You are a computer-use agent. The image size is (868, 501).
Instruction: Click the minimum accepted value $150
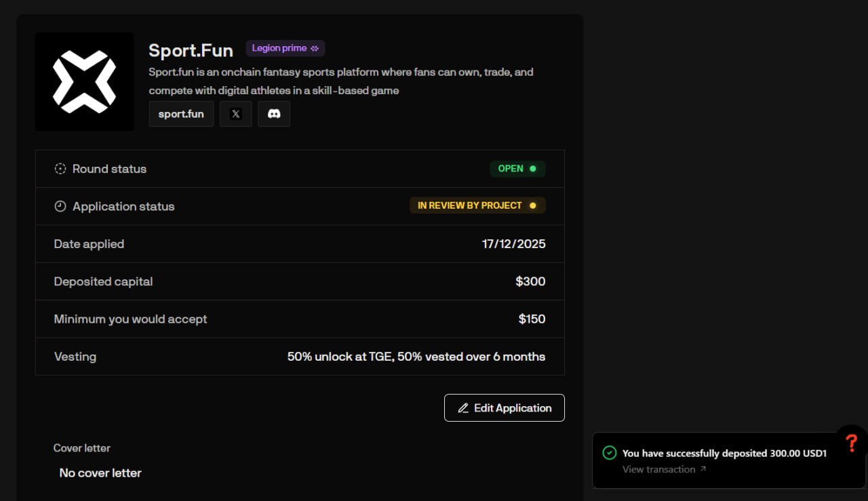click(532, 319)
